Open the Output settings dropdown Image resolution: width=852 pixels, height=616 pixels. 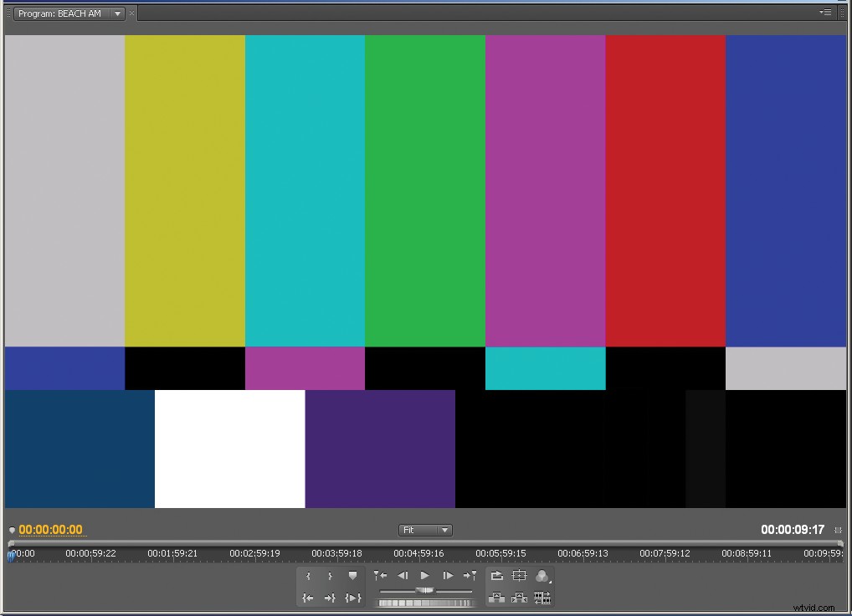pos(543,575)
